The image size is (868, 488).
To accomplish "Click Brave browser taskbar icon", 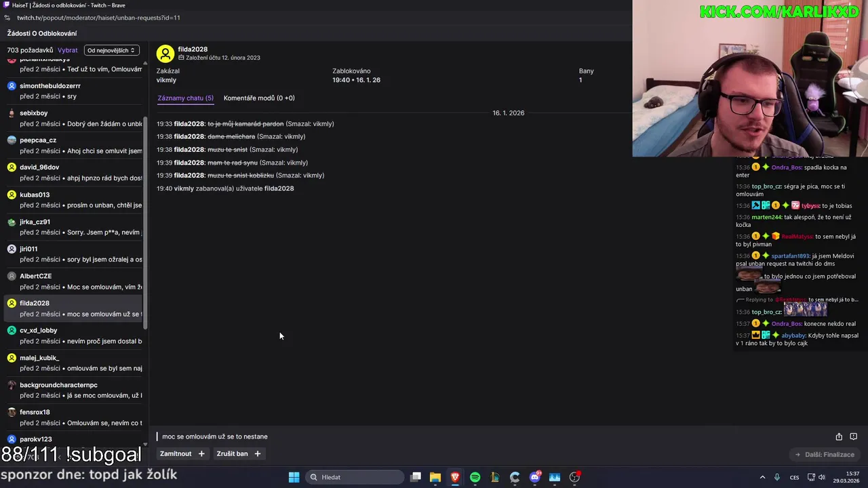I will (455, 477).
